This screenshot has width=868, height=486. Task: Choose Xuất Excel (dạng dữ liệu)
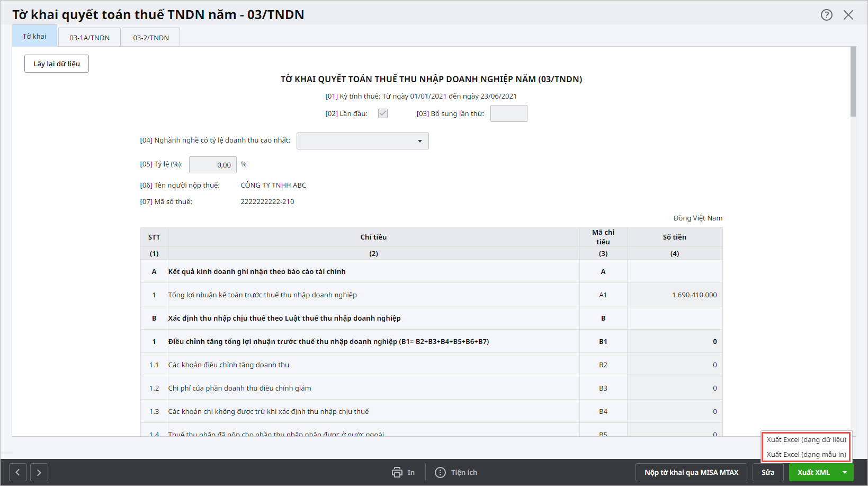coord(806,439)
